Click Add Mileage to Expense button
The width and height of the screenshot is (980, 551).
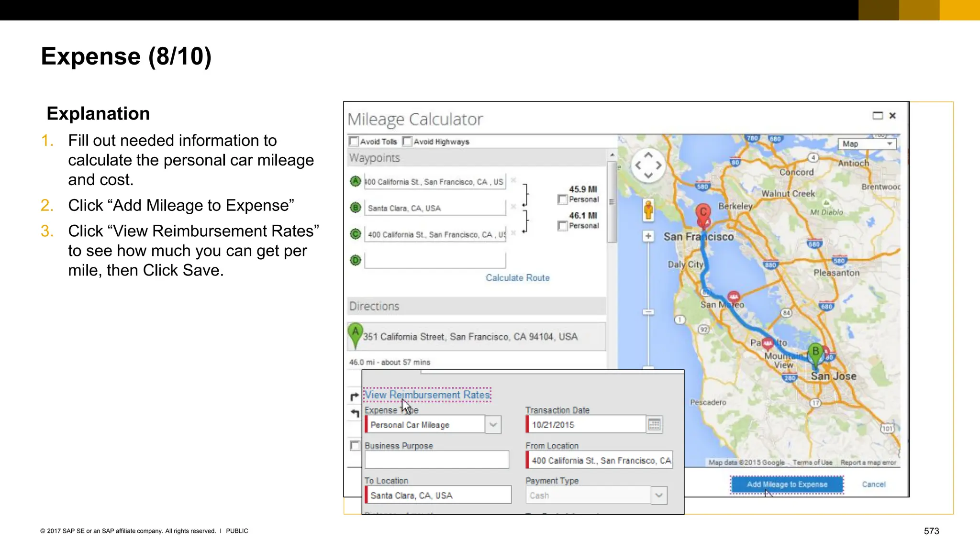787,485
